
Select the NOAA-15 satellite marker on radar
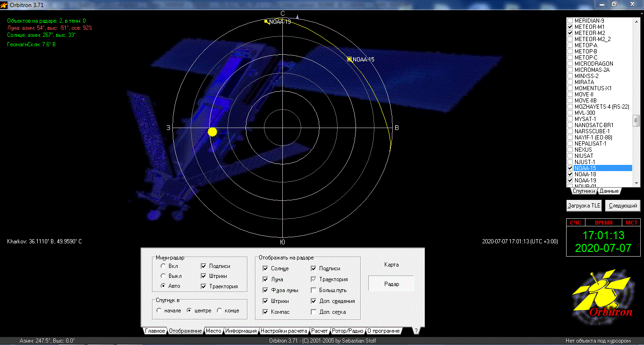[x=349, y=59]
